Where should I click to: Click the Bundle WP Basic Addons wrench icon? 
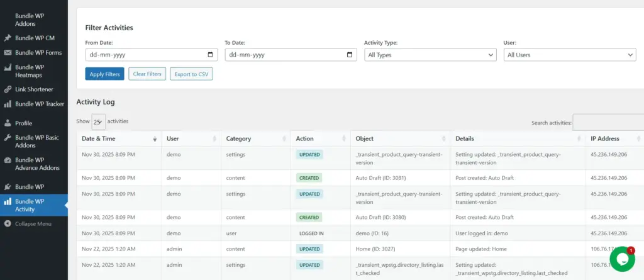point(8,138)
